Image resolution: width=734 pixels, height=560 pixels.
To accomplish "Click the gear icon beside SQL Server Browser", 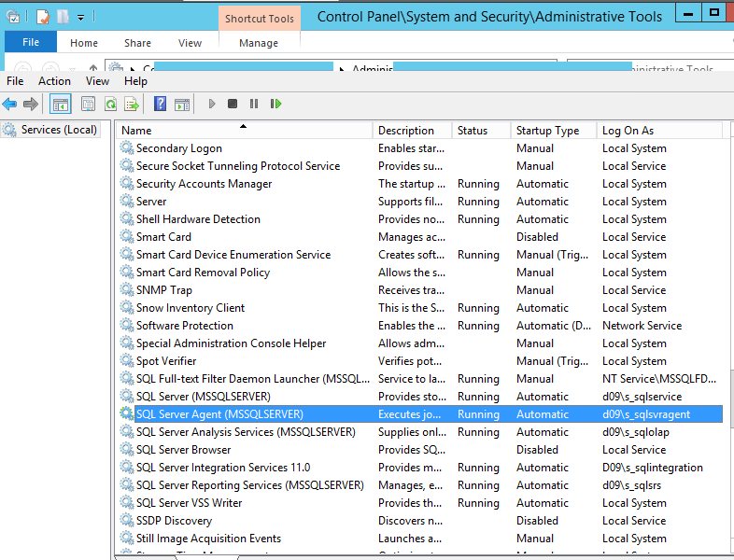I will (x=126, y=449).
